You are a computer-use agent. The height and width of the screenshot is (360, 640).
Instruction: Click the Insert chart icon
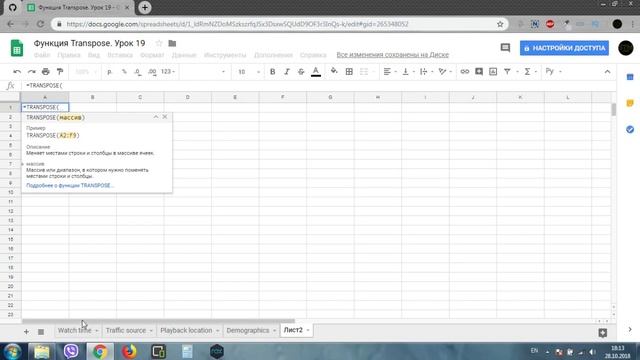click(x=493, y=71)
